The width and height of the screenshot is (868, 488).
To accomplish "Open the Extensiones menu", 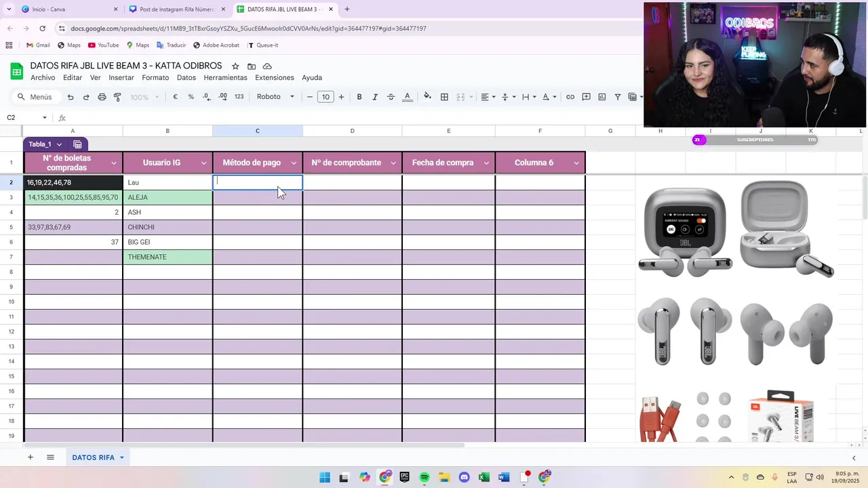I will pyautogui.click(x=275, y=77).
